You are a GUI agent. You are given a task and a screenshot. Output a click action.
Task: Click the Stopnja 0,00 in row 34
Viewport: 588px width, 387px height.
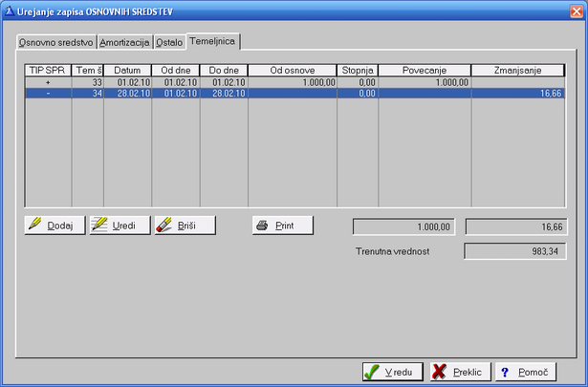358,94
